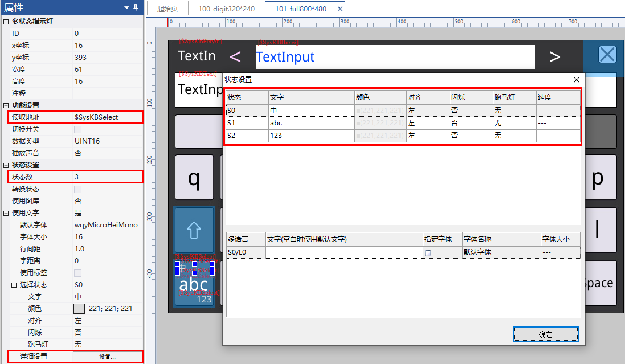Click the pink left arrow beside TextIn
Image resolution: width=625 pixels, height=364 pixels.
click(235, 56)
